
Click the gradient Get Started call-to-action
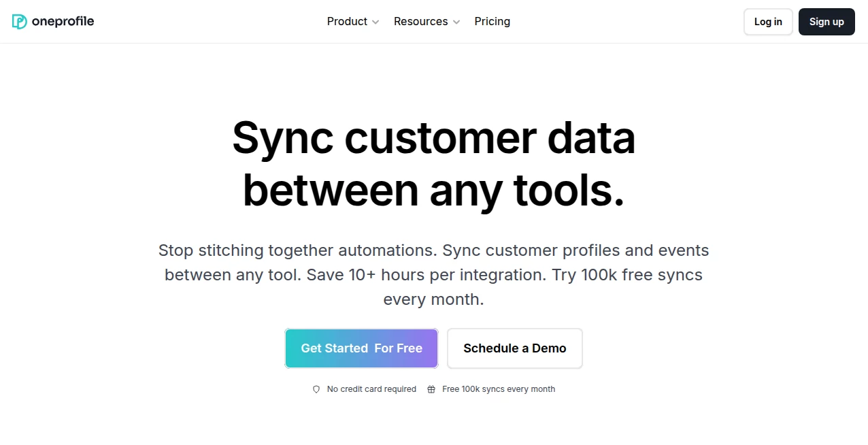(361, 348)
